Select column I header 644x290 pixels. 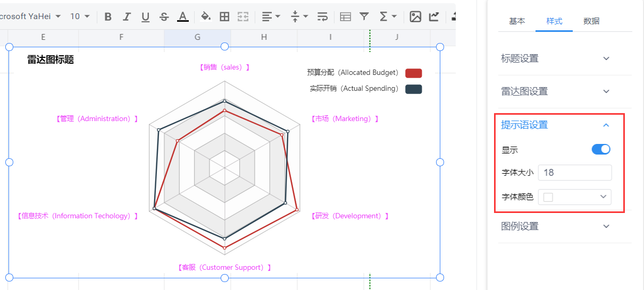click(330, 37)
